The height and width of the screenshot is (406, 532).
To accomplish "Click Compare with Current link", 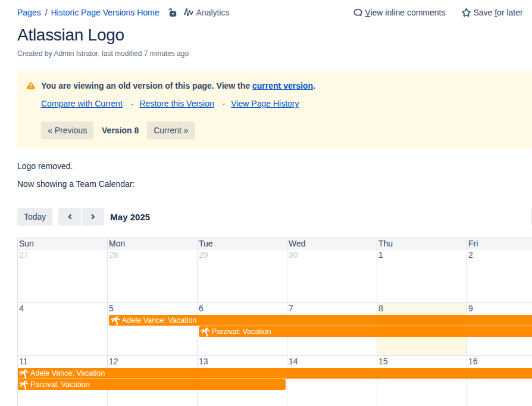I will pyautogui.click(x=82, y=104).
